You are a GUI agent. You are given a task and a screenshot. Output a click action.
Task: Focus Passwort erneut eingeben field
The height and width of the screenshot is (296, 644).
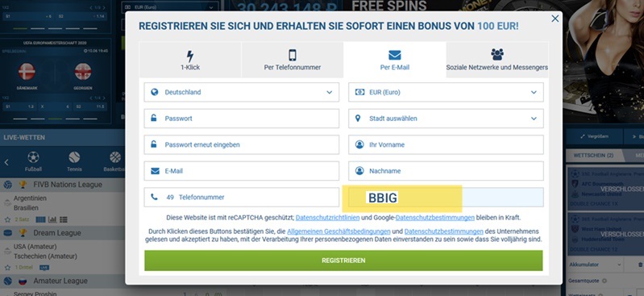[242, 144]
